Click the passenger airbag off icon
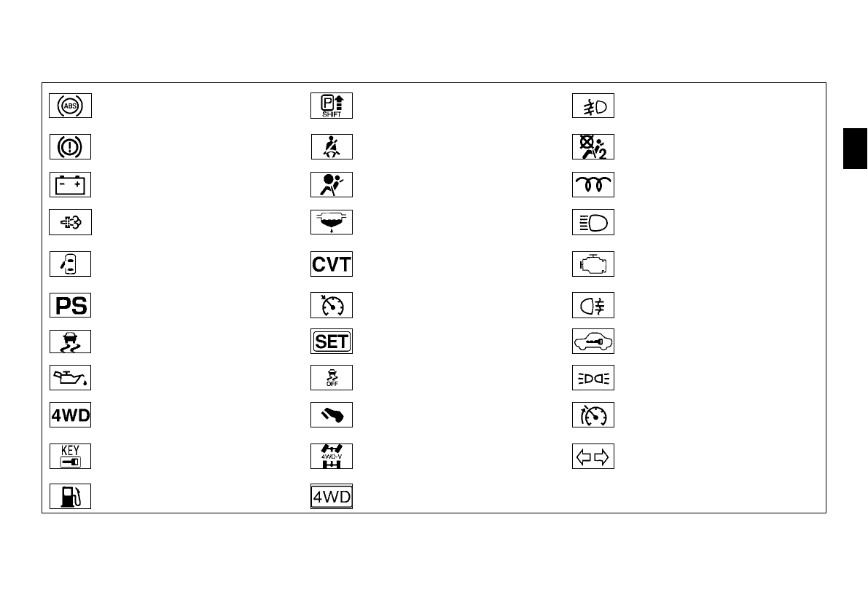Screen dimensions: 868x611 [x=593, y=147]
